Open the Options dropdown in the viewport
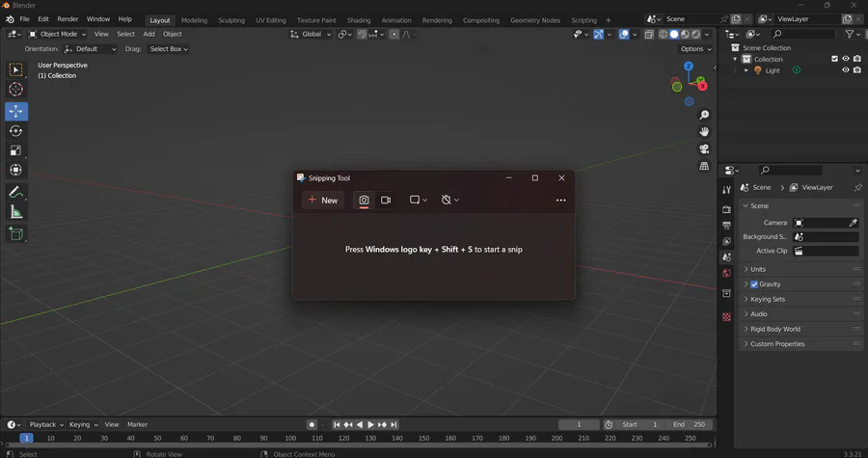Viewport: 868px width, 458px height. [695, 49]
